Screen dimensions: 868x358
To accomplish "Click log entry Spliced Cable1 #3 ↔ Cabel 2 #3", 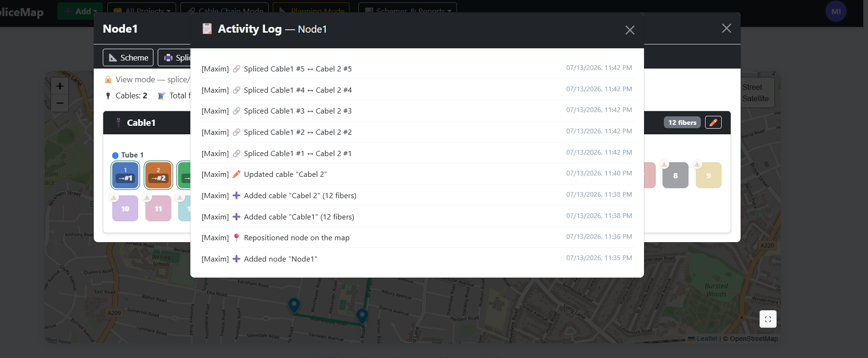I will point(417,111).
